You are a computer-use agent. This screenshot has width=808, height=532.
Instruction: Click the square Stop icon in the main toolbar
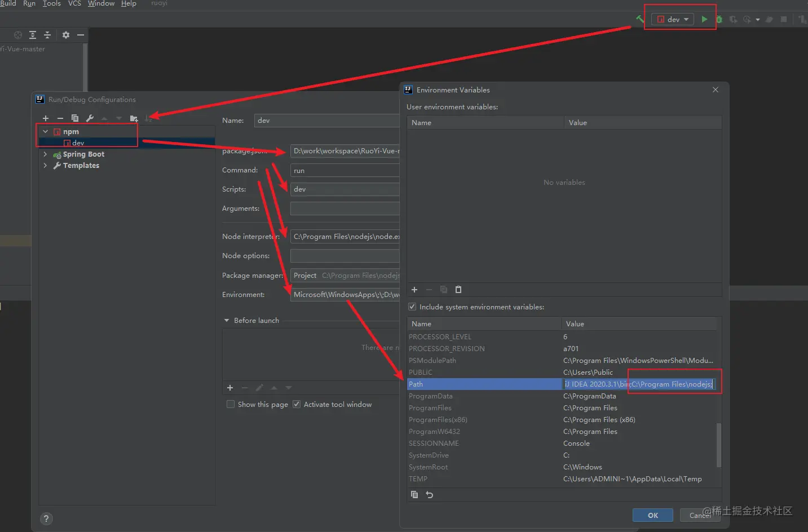tap(784, 19)
